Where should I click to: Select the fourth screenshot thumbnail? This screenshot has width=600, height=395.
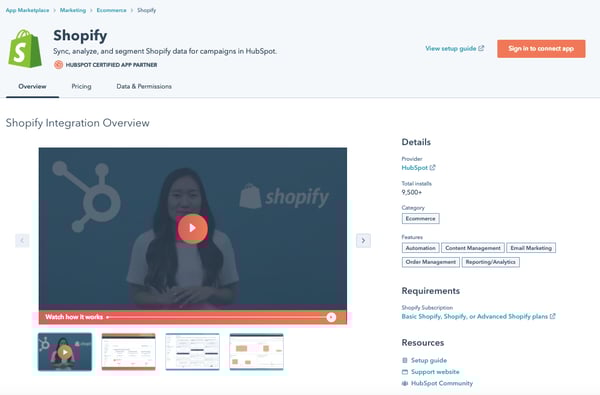[x=256, y=352]
